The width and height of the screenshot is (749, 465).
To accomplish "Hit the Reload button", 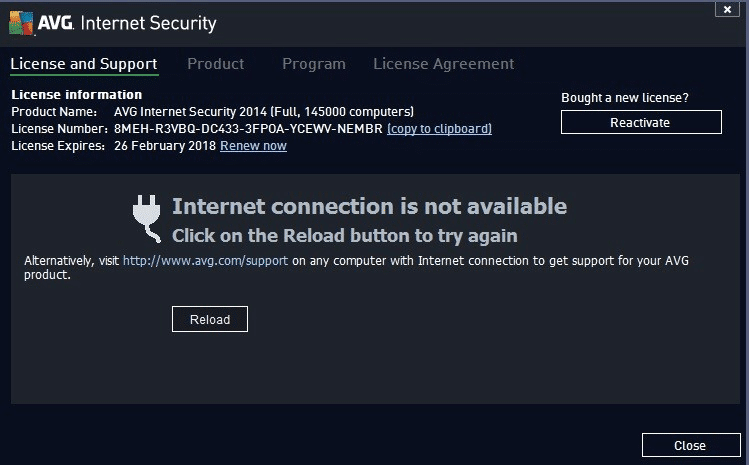I will click(210, 320).
